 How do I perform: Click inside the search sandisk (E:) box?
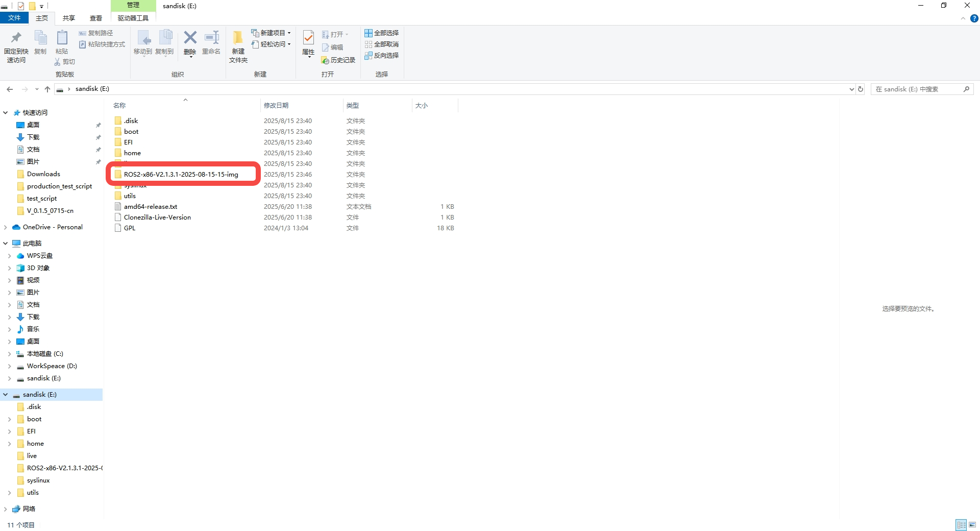(x=919, y=89)
